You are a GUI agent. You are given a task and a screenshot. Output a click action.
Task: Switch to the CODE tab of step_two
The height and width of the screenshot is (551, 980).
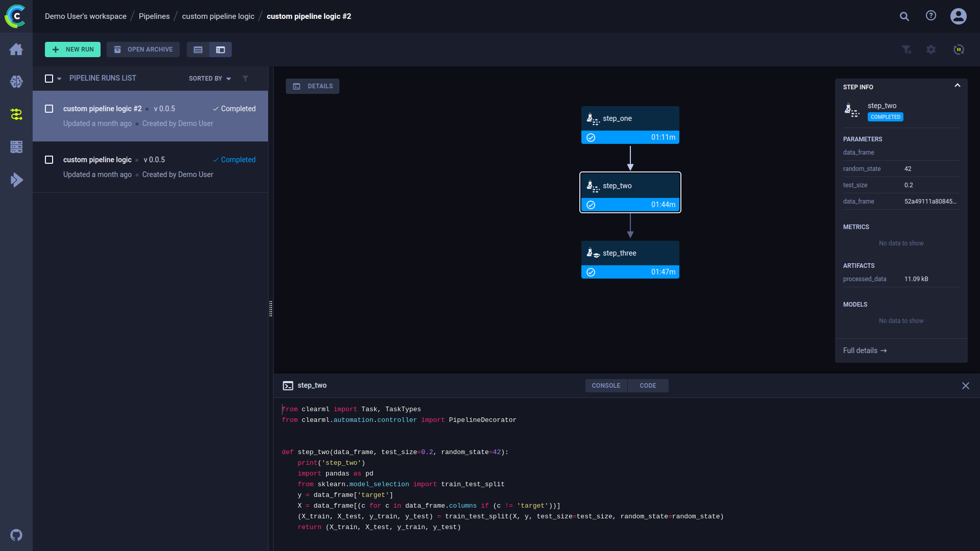(x=648, y=385)
